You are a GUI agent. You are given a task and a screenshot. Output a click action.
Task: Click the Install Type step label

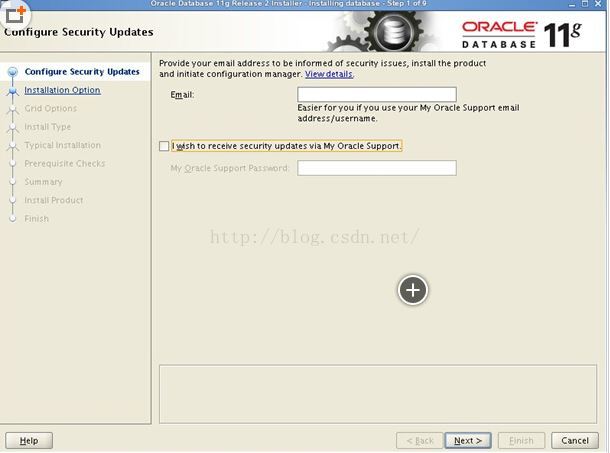tap(47, 127)
